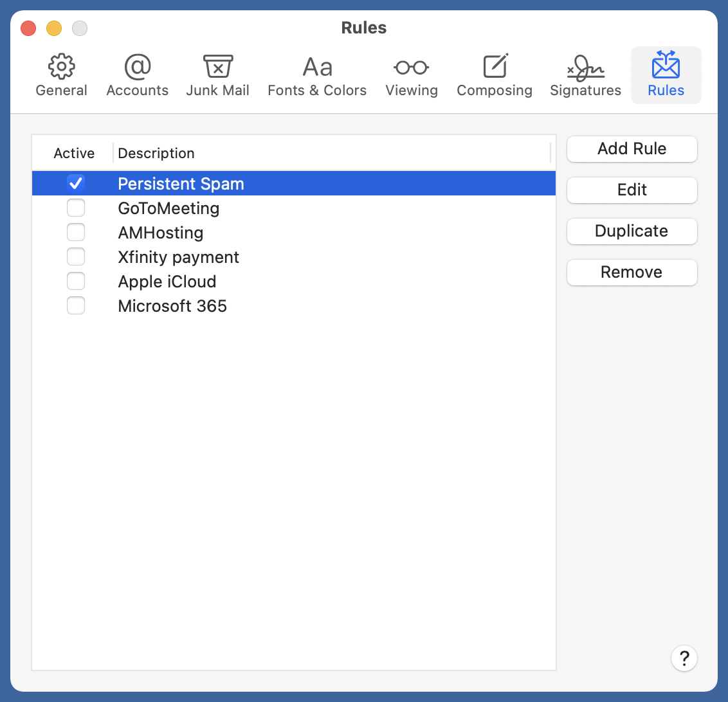Select the Signatures icon
The width and height of the screenshot is (728, 702).
point(585,67)
